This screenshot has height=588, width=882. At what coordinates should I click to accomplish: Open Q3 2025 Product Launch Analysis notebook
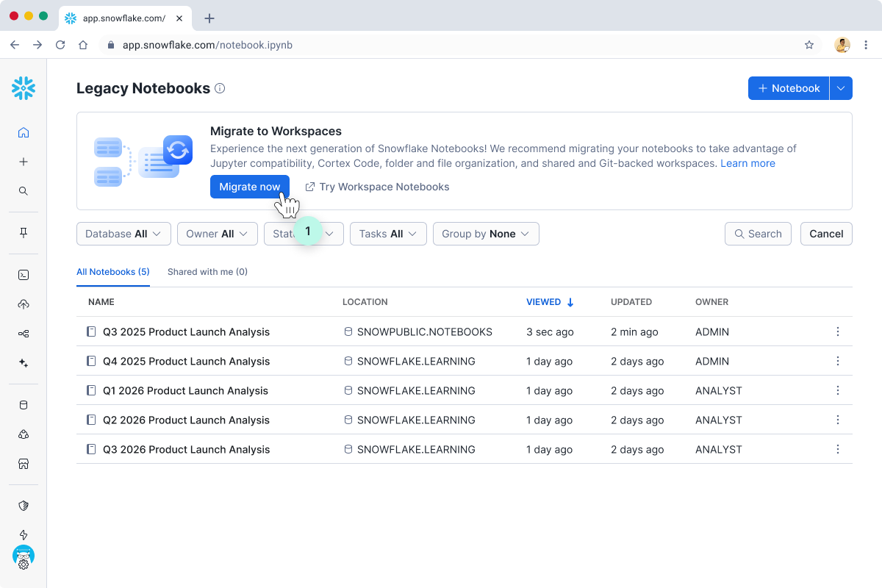point(186,331)
